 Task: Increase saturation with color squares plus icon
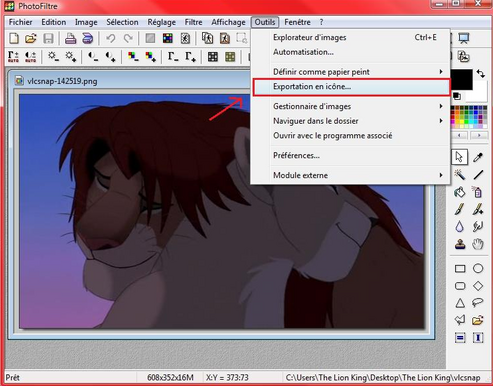click(150, 56)
